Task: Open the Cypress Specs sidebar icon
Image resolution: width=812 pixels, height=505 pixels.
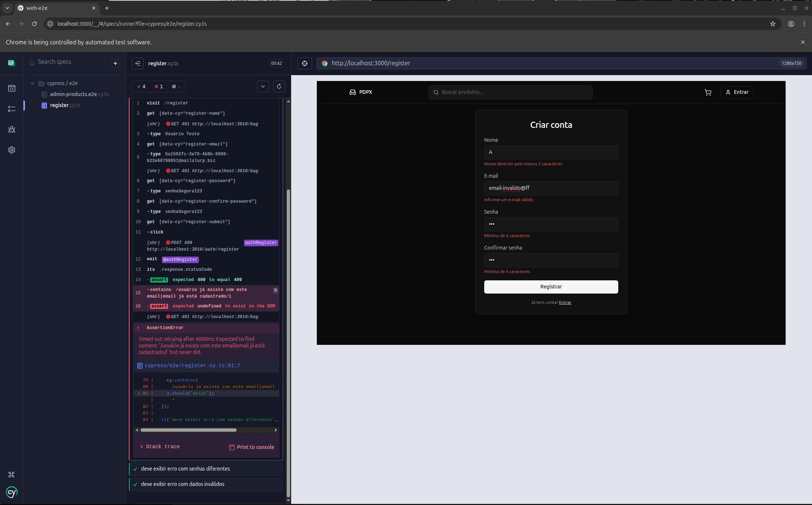Action: [12, 88]
